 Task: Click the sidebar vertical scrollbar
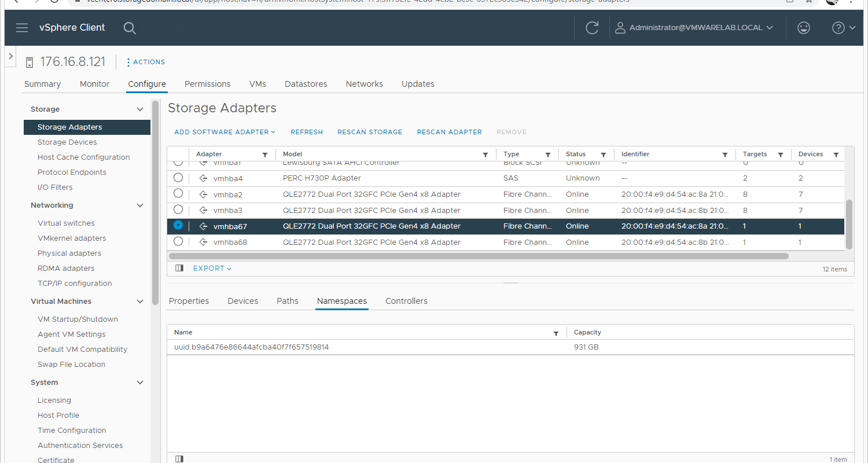[155, 203]
